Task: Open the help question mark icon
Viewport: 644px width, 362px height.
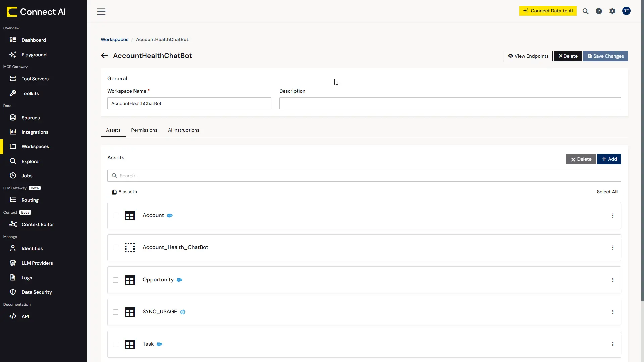Action: pos(599,11)
